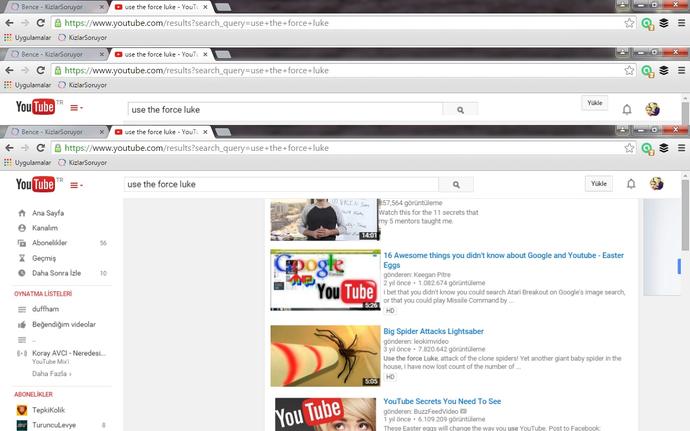Open the Koray AVCI - Neredesi YouTube Mix
Viewport: 690px width, 431px height.
point(69,353)
